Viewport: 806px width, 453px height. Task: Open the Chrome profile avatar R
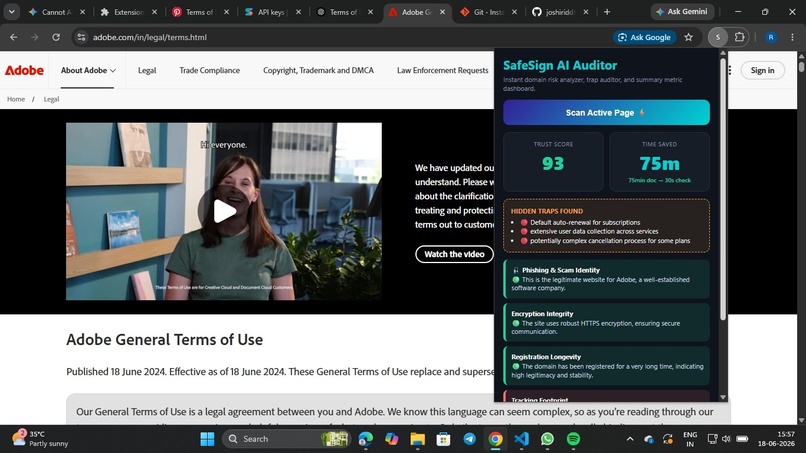point(771,37)
